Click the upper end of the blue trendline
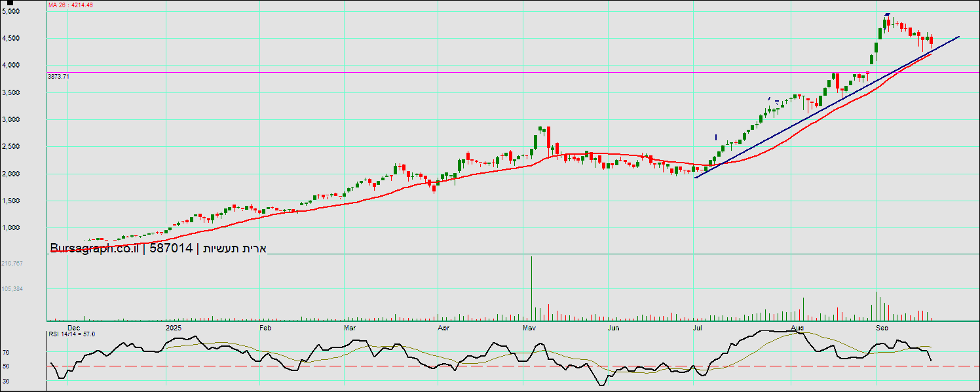 [958, 37]
